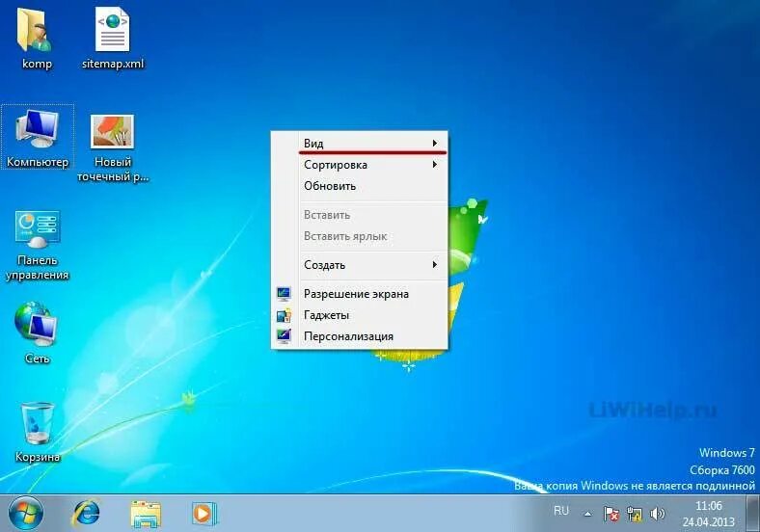This screenshot has width=760, height=532.
Task: Click the Создать submenu arrow
Action: pyautogui.click(x=435, y=264)
